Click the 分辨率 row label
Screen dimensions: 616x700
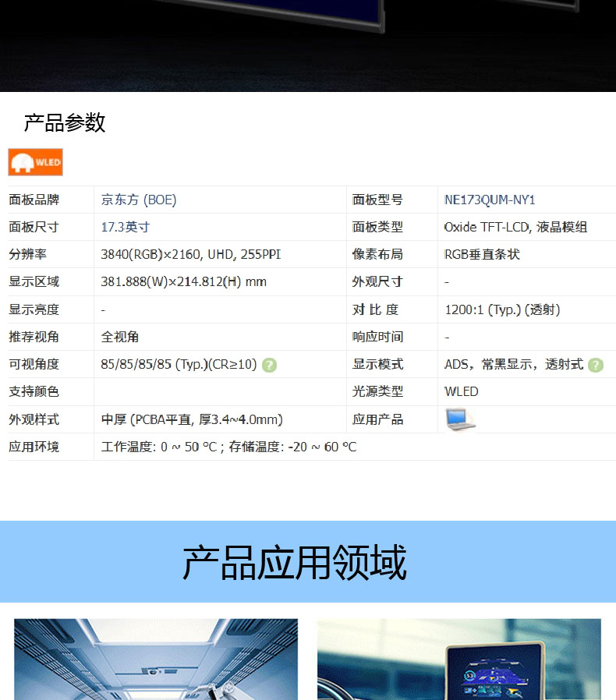click(x=28, y=254)
